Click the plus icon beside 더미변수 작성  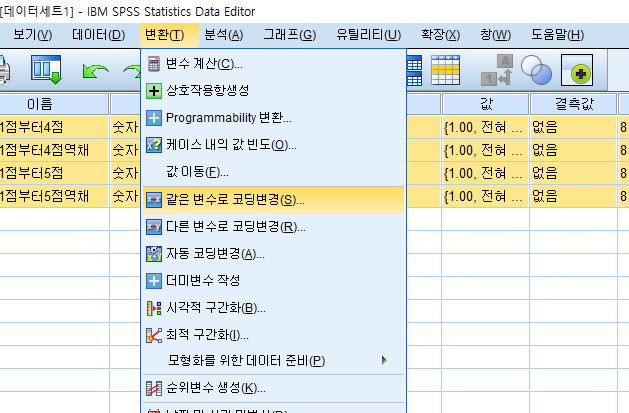tap(154, 281)
